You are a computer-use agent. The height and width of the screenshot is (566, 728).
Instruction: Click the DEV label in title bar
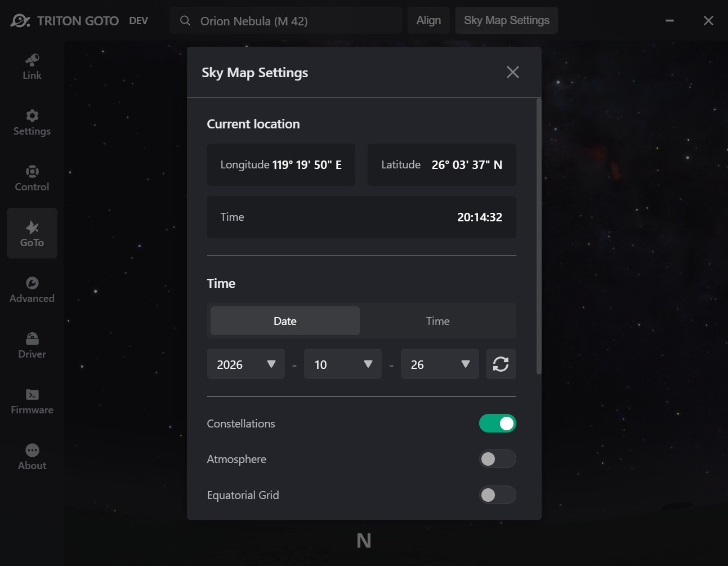point(139,21)
